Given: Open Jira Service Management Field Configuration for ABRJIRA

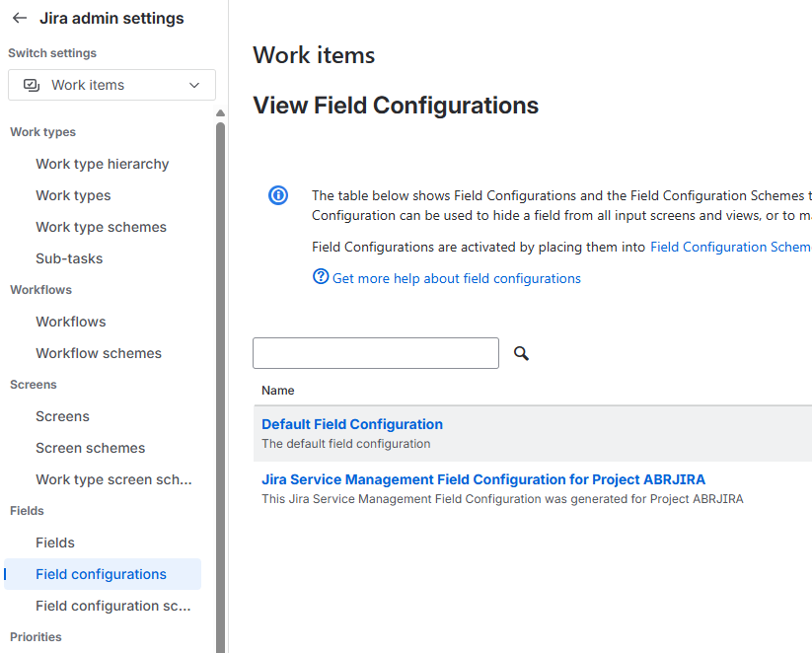Looking at the screenshot, I should 483,479.
